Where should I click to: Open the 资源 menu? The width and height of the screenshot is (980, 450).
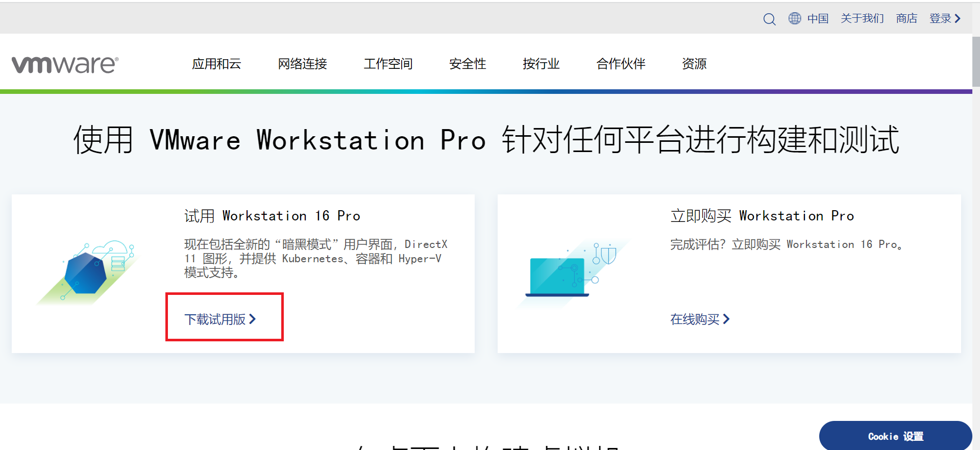(694, 64)
